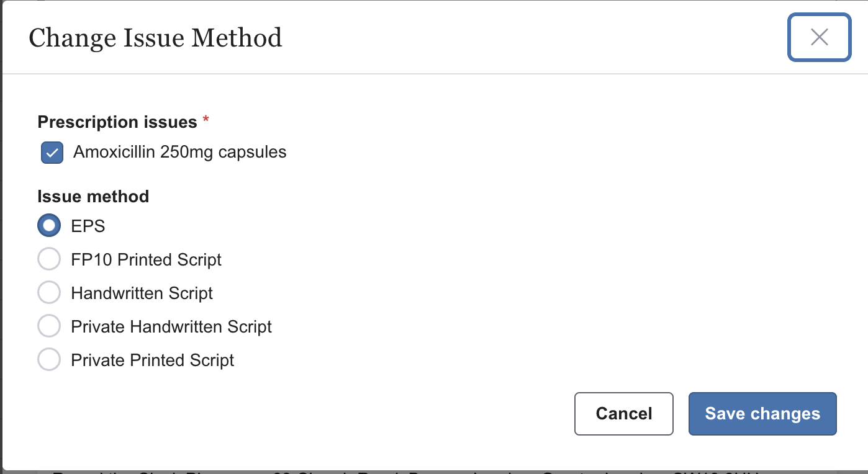Screen dimensions: 868x474
Task: Click the EPS radio circle
Action: 49,226
